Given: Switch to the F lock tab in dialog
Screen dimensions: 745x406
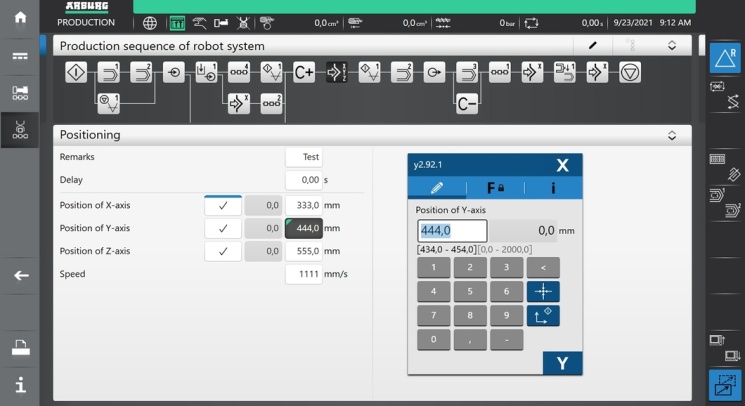Looking at the screenshot, I should click(496, 188).
